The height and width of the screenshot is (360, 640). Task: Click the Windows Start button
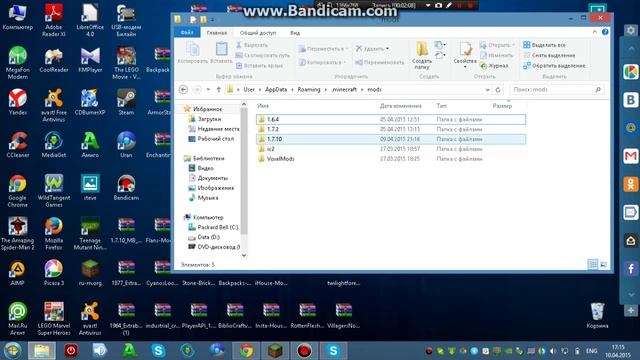click(x=13, y=351)
